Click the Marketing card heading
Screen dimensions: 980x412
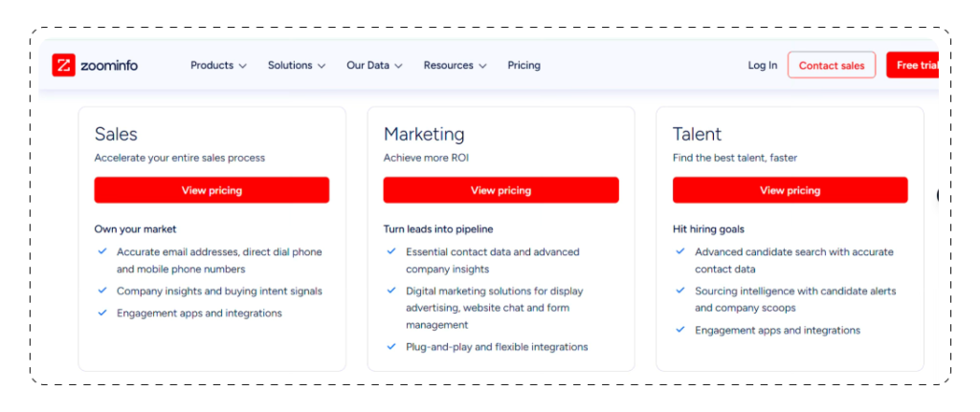[x=424, y=134]
